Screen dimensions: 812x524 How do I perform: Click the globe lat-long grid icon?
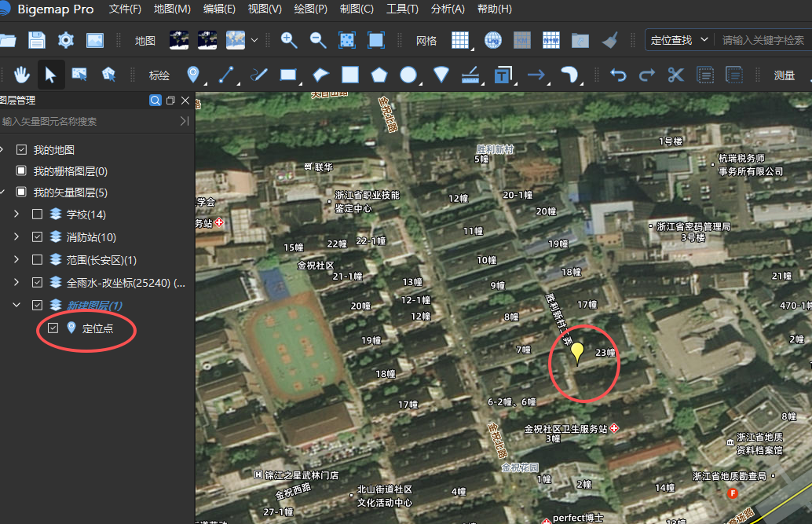492,40
